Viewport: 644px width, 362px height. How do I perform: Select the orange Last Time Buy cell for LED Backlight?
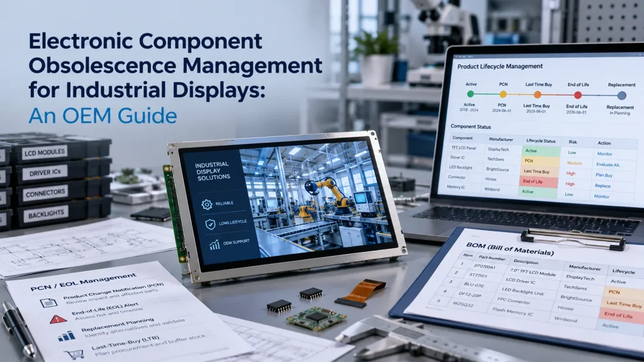540,172
